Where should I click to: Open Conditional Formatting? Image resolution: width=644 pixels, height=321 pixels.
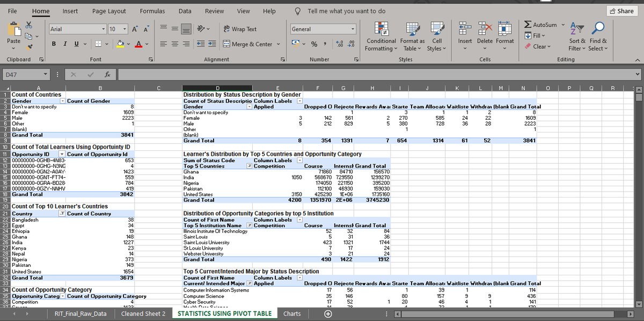coord(382,37)
